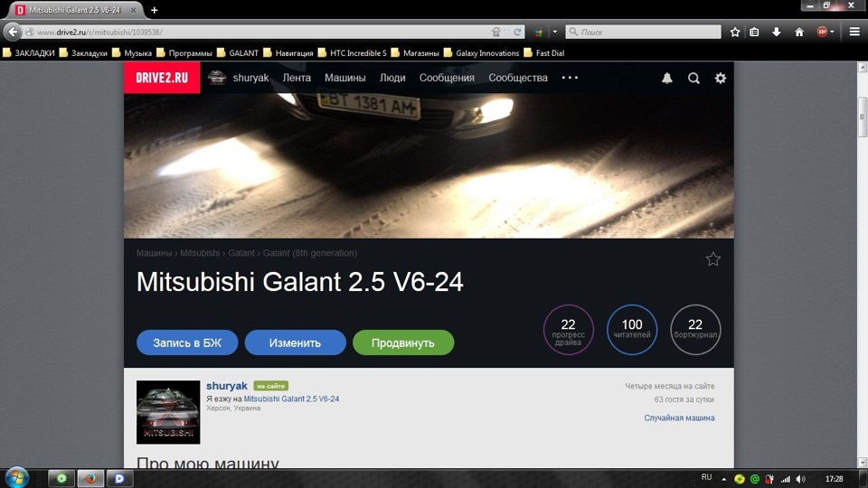
Task: Open the downloads arrow icon
Action: click(x=777, y=33)
